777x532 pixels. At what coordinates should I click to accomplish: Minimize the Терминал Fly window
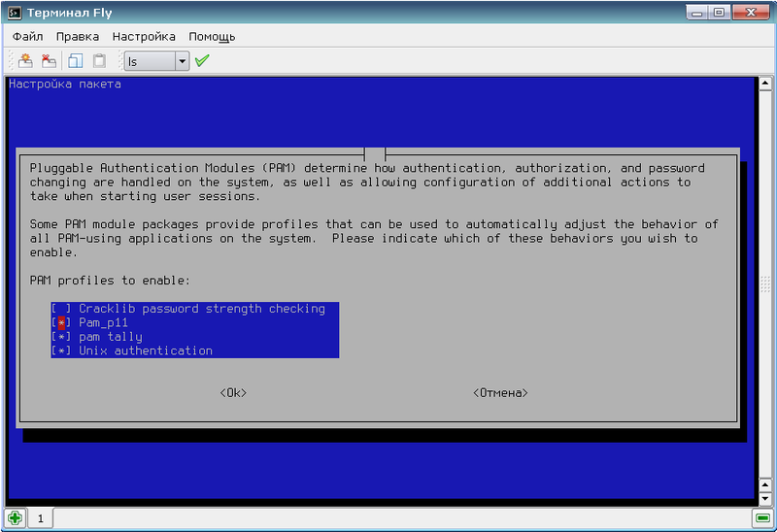click(697, 13)
